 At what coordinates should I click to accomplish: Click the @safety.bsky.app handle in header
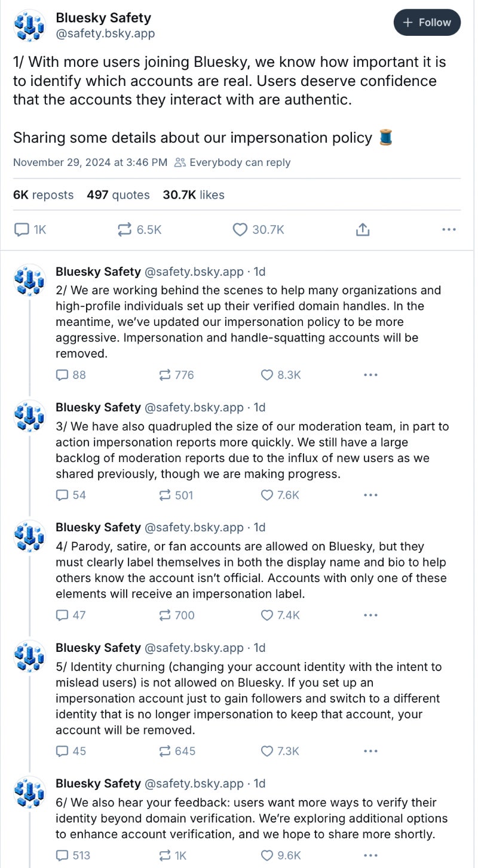click(105, 34)
